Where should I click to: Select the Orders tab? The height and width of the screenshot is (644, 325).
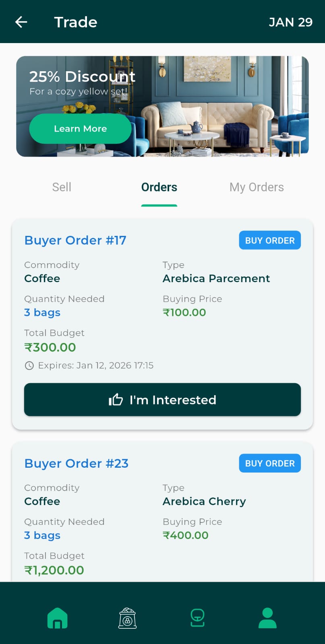click(159, 187)
